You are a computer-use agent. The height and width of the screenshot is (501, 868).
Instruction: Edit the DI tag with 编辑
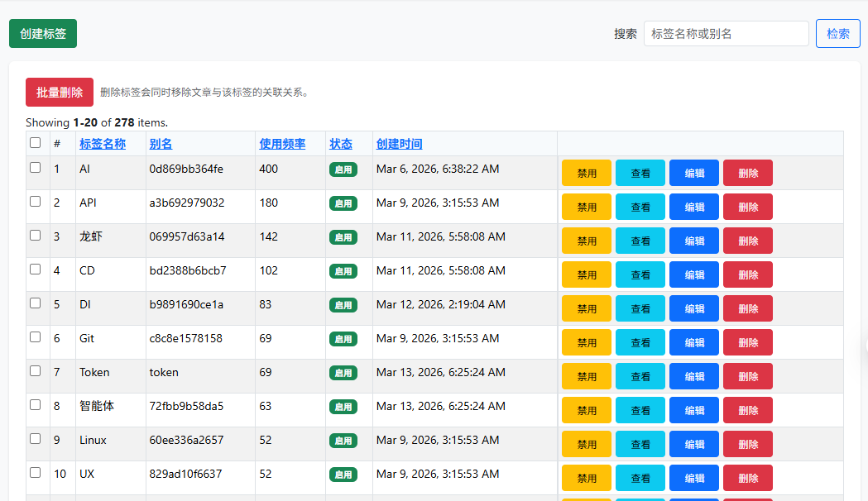pos(694,308)
